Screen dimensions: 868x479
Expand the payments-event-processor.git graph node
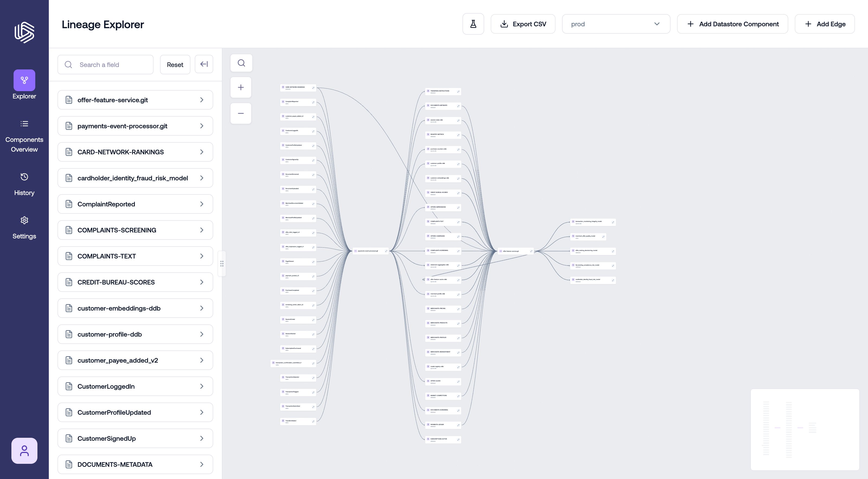point(386,251)
